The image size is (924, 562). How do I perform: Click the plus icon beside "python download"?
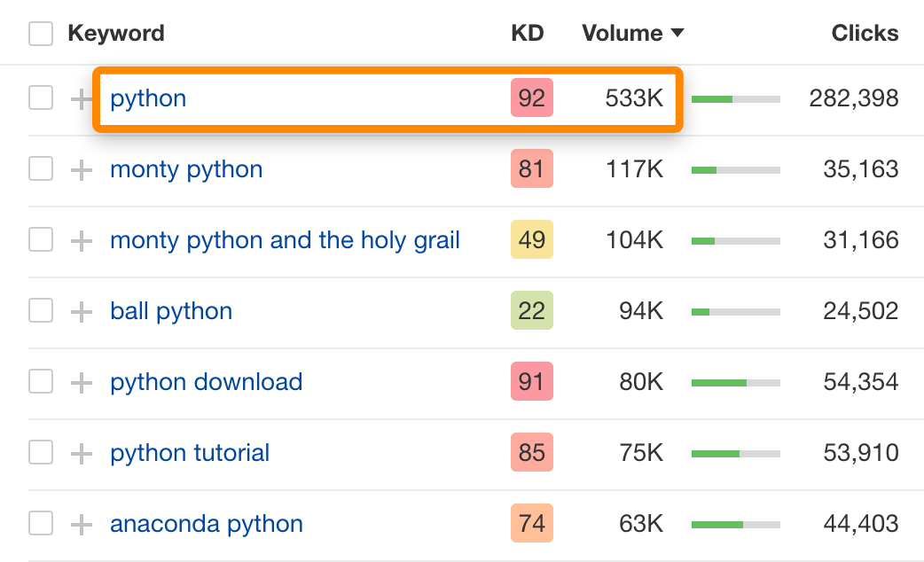[81, 381]
